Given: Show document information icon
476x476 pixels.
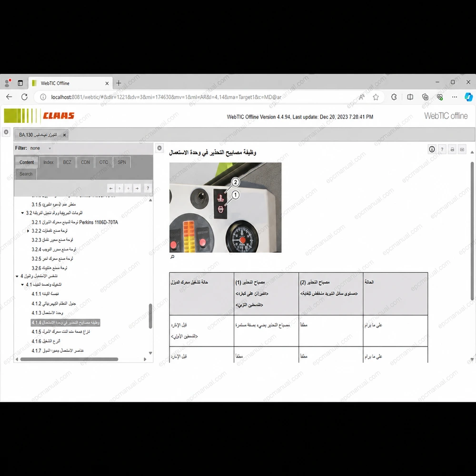Looking at the screenshot, I should (432, 149).
